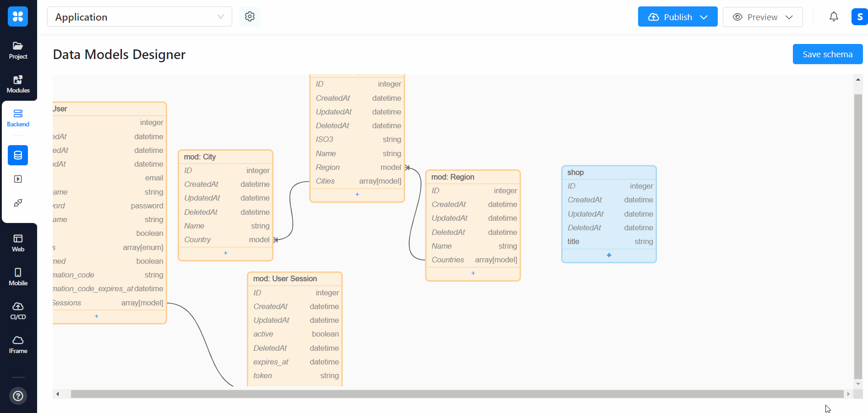This screenshot has height=413, width=868.
Task: Click the horizontal scrollbar of the canvas
Action: (x=456, y=394)
